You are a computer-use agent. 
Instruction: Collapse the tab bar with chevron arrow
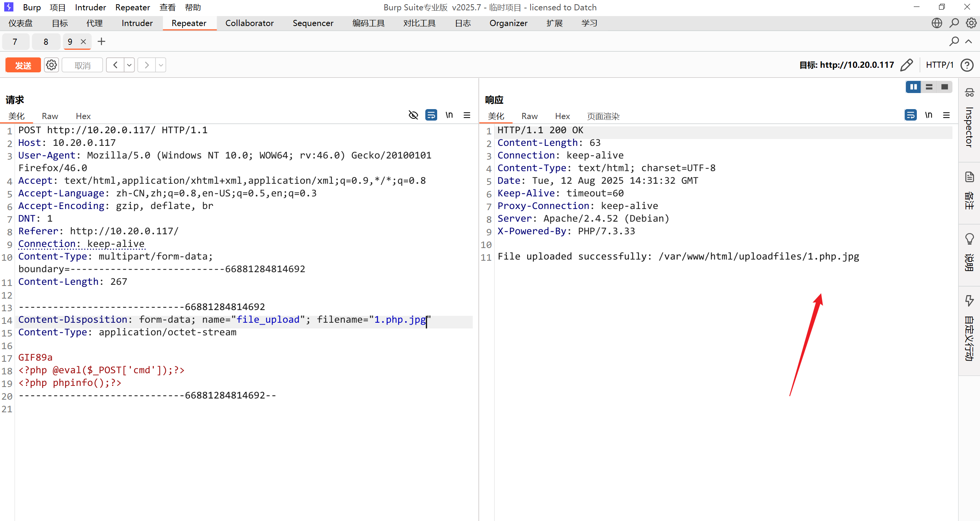(969, 41)
